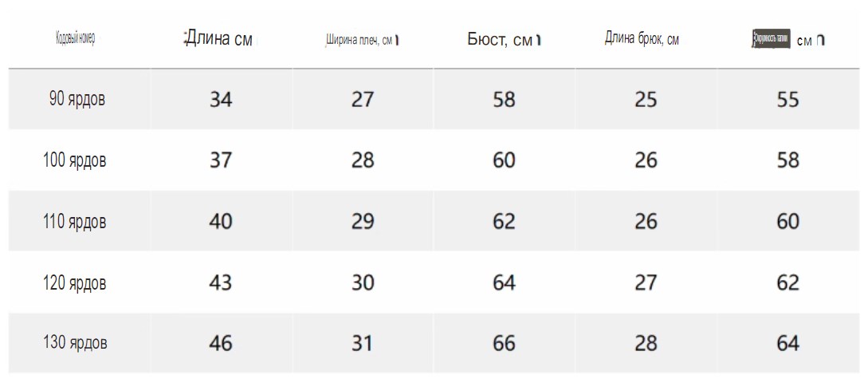The width and height of the screenshot is (868, 379).
Task: Select pants length value 25
Action: 646,100
